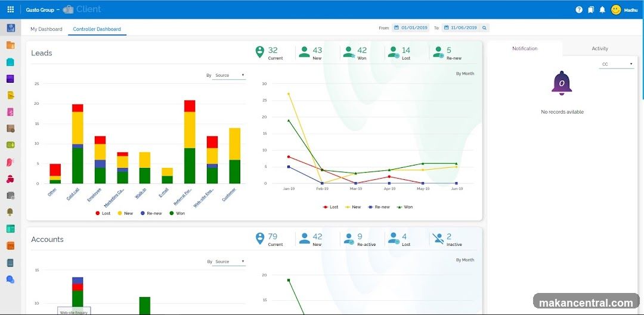The width and height of the screenshot is (644, 315).
Task: Open the orange folder sidebar icon
Action: click(x=11, y=45)
